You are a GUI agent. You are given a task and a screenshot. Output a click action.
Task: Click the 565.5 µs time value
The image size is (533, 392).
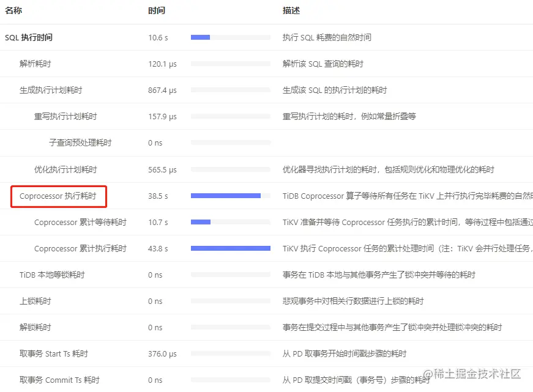point(163,169)
